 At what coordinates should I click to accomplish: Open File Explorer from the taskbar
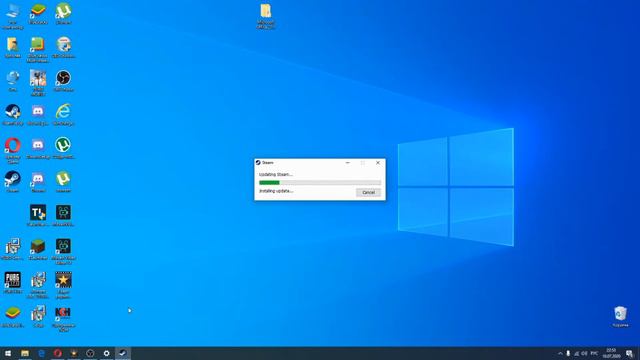pos(25,353)
